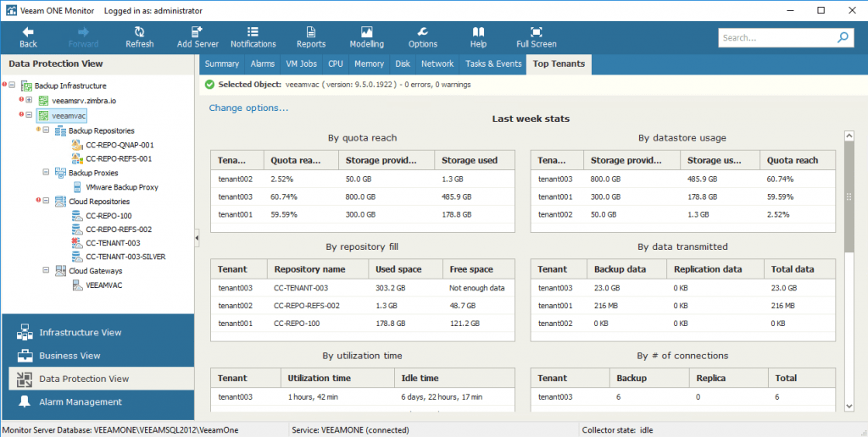Select Backup Infrastructure in the tree
The height and width of the screenshot is (437, 868).
(70, 86)
